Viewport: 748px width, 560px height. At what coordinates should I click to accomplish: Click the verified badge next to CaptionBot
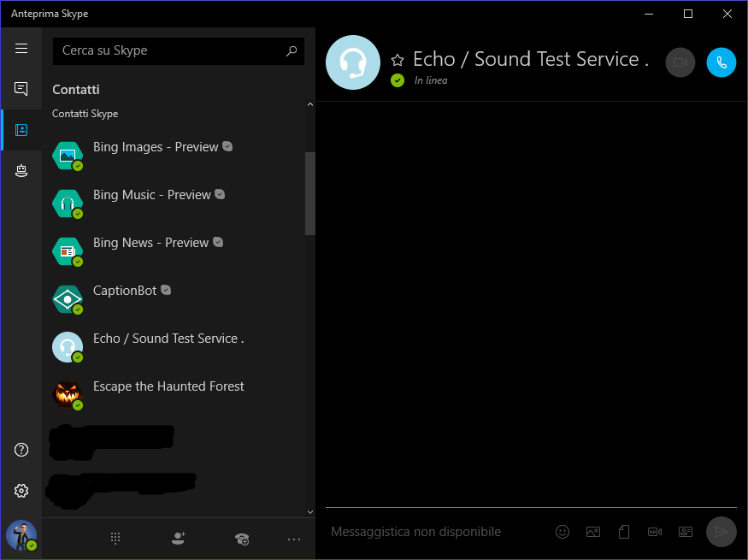tap(166, 290)
